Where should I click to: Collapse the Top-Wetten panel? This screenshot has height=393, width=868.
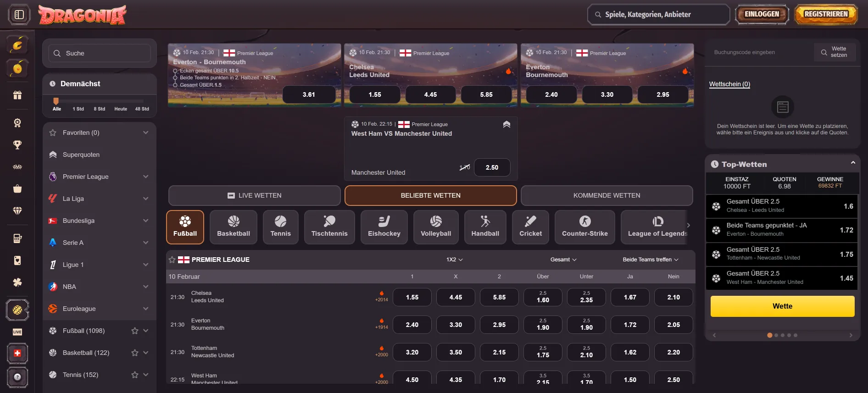click(x=853, y=163)
